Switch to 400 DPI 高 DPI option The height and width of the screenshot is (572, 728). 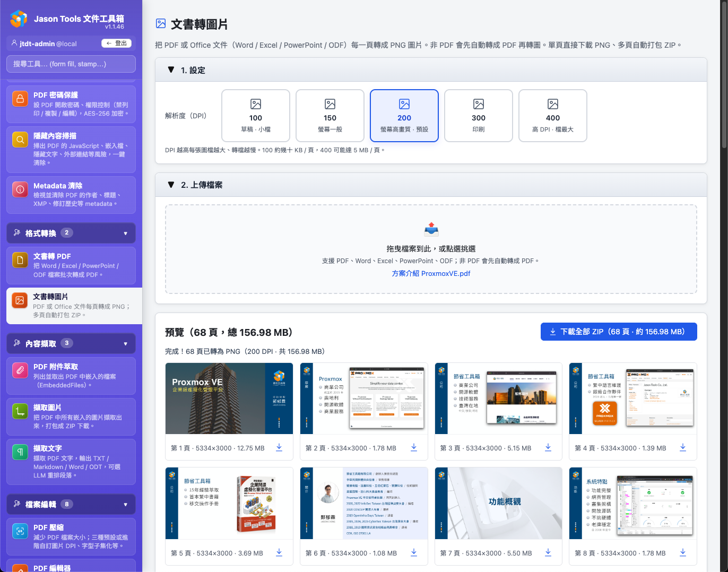click(552, 116)
